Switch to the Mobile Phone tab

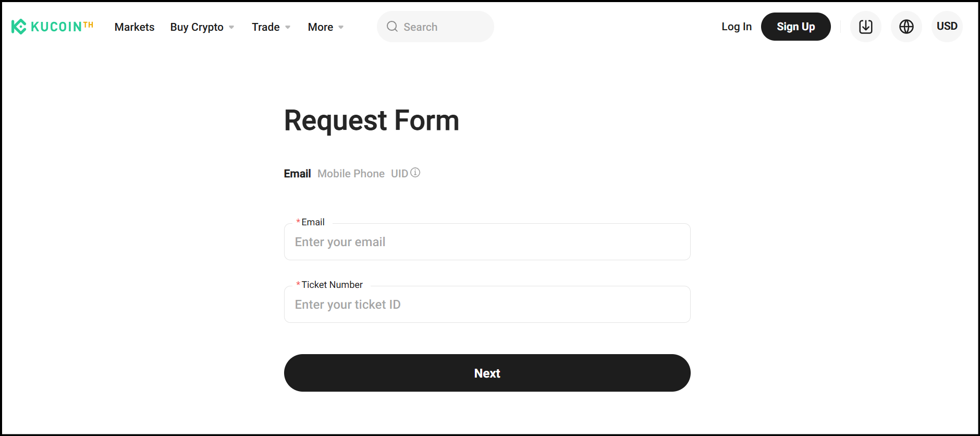(x=351, y=173)
